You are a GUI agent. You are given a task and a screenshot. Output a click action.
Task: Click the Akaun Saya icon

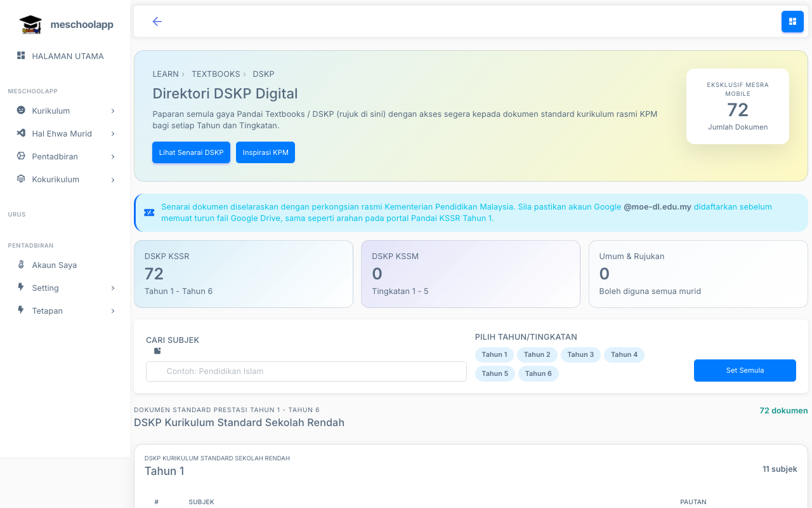[x=21, y=265]
